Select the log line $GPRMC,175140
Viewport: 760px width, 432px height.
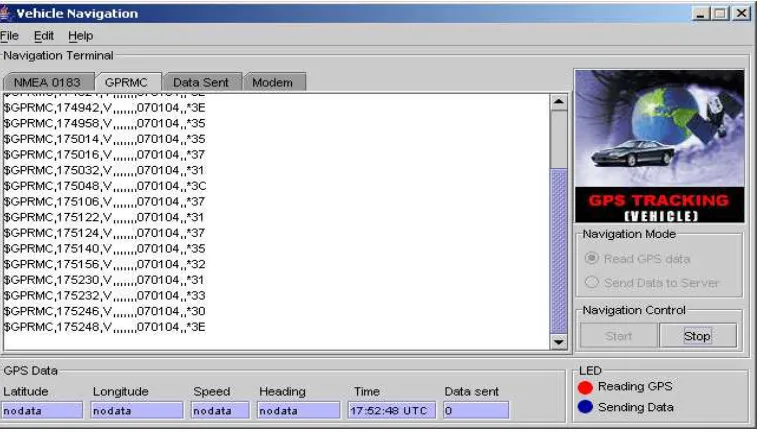(104, 248)
